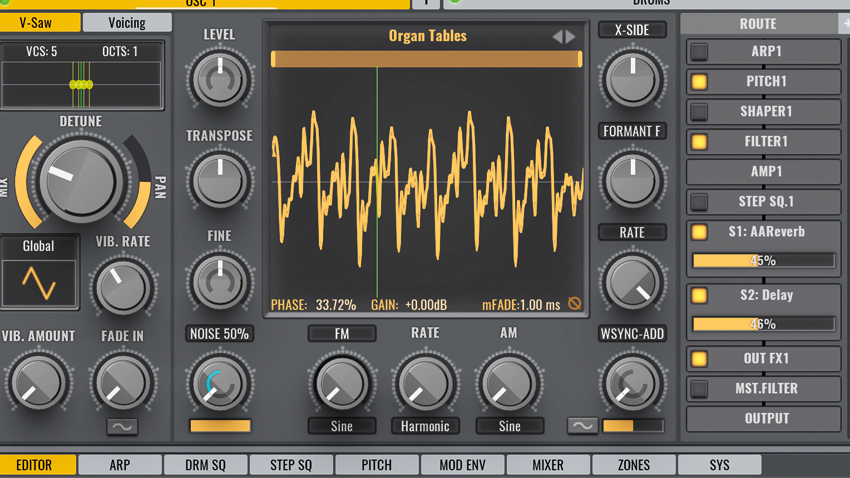Click the TRANSPOSE knob
The width and height of the screenshot is (850, 478).
point(220,180)
